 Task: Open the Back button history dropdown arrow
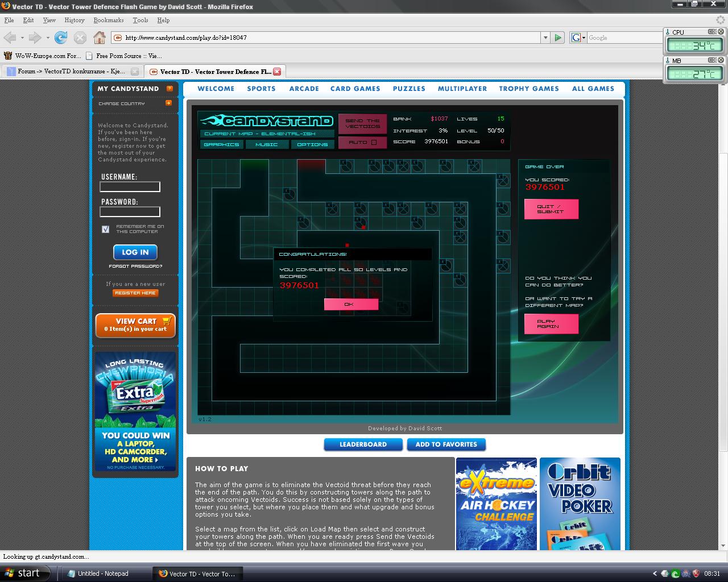pyautogui.click(x=22, y=38)
